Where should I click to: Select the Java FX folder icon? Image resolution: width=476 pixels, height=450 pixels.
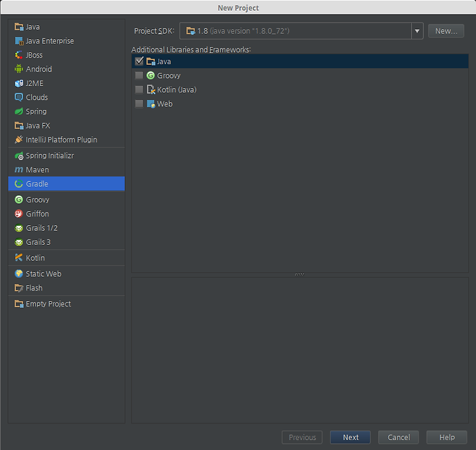tap(19, 126)
